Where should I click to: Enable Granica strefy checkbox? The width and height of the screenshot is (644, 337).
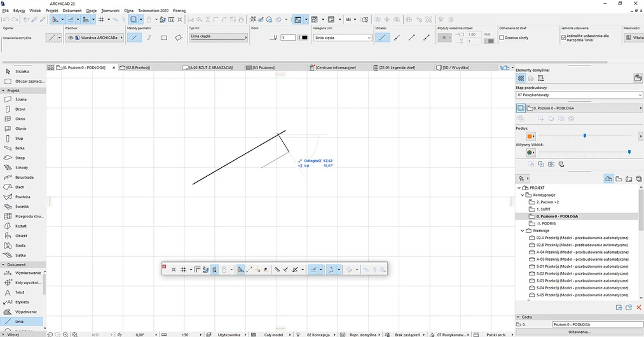click(x=502, y=38)
